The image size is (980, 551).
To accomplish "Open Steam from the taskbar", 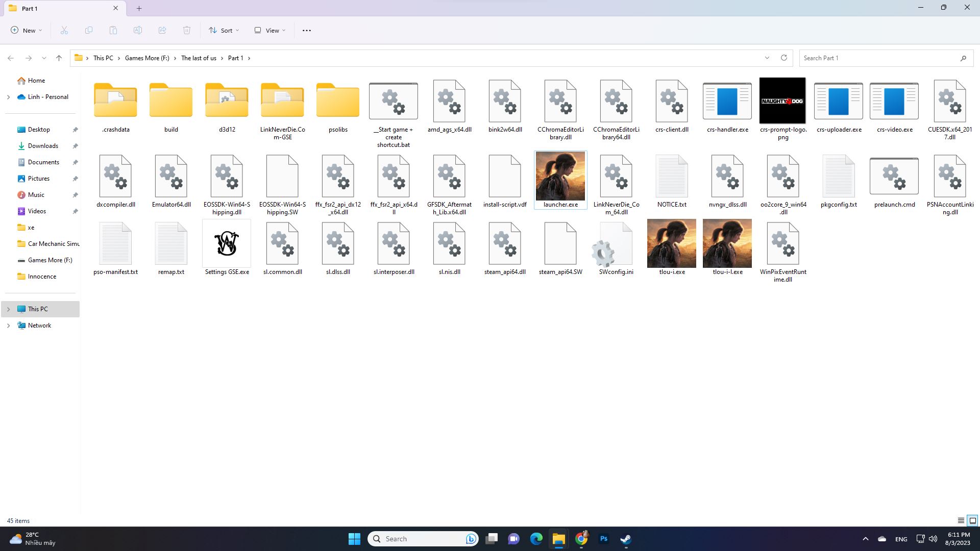I will (x=626, y=539).
